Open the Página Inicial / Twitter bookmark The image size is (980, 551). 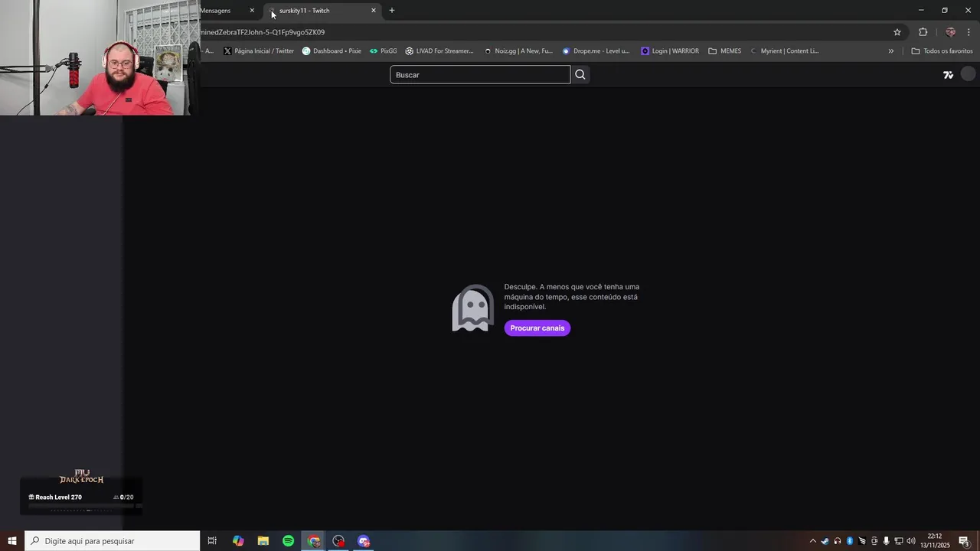tap(259, 51)
